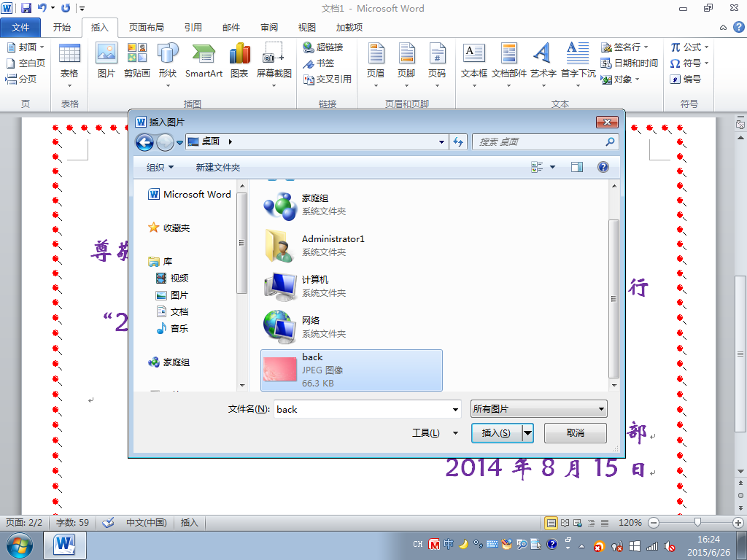The width and height of the screenshot is (747, 560).
Task: Click the 图表 chart icon
Action: click(x=239, y=60)
